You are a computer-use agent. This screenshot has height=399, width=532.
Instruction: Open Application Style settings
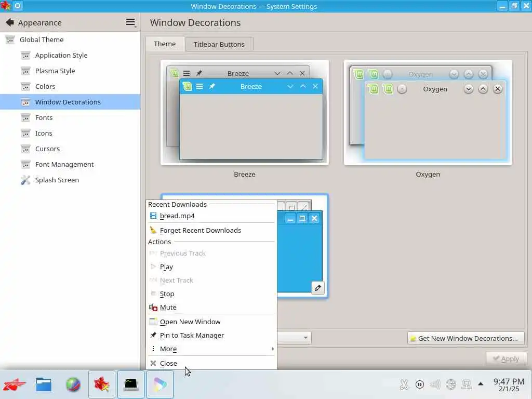click(x=70, y=55)
